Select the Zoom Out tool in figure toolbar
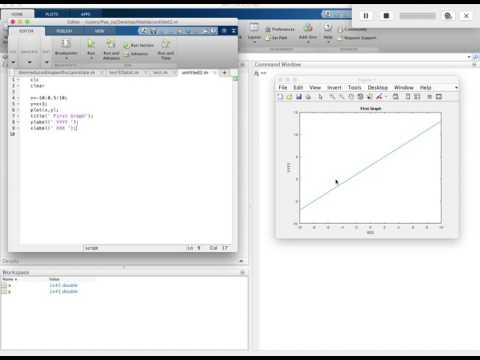Image resolution: width=480 pixels, height=360 pixels. (x=341, y=97)
